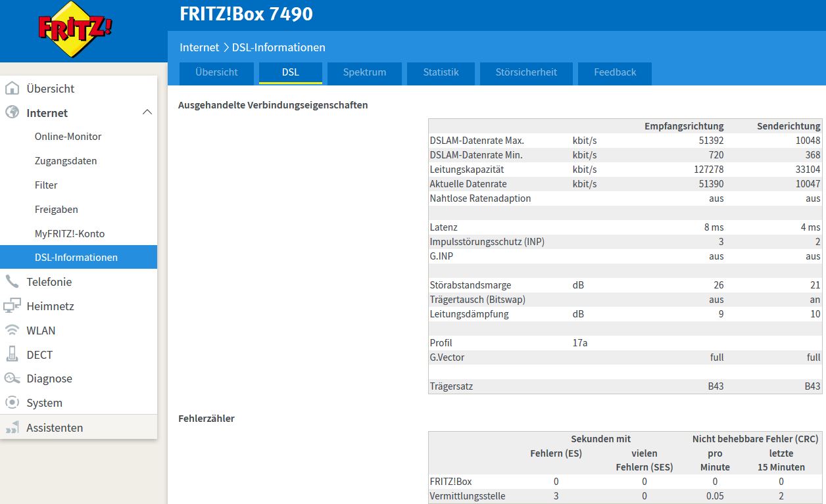Click the value 127278

coord(709,170)
